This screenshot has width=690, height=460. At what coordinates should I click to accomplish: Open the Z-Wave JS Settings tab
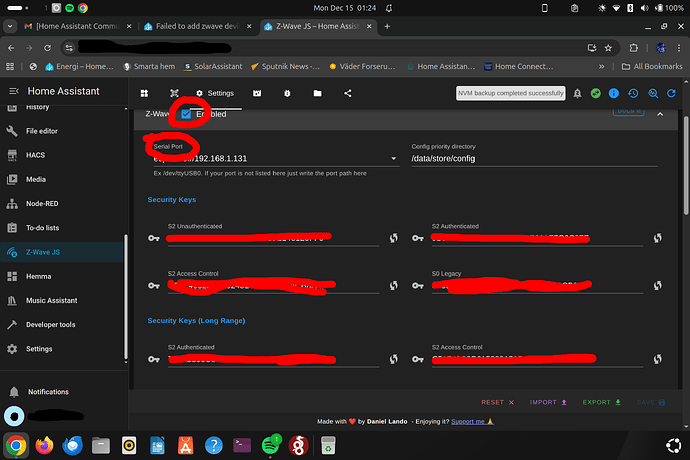(215, 93)
